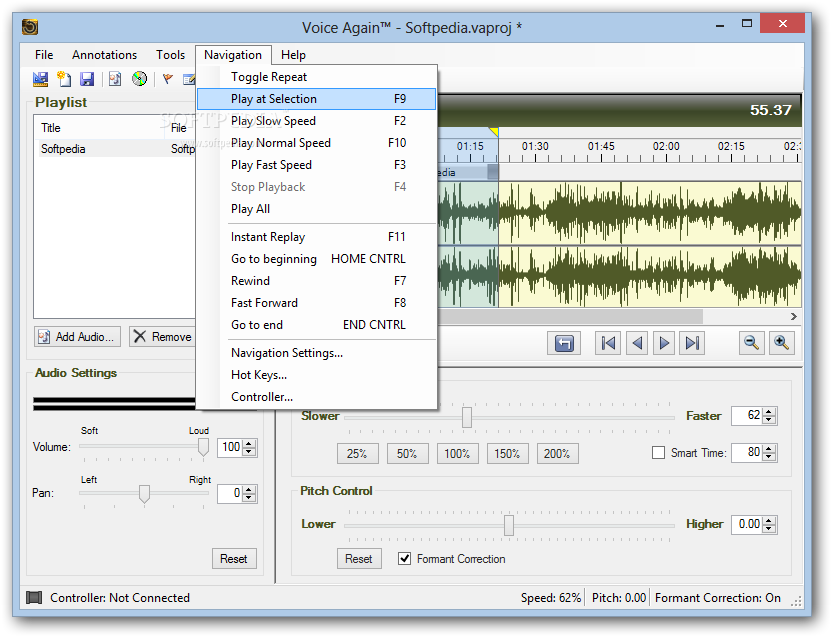Increase the Volume value with up arrow
Image resolution: width=832 pixels, height=637 pixels.
249,443
